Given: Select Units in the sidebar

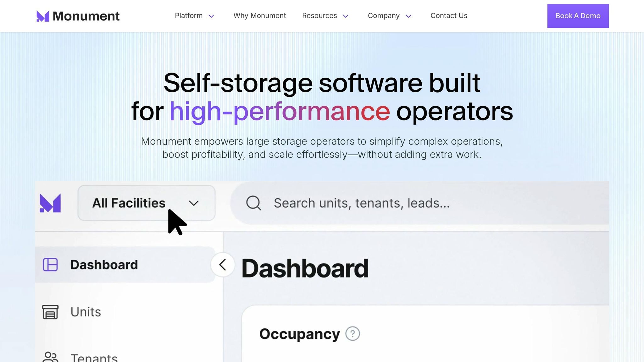Looking at the screenshot, I should tap(86, 312).
